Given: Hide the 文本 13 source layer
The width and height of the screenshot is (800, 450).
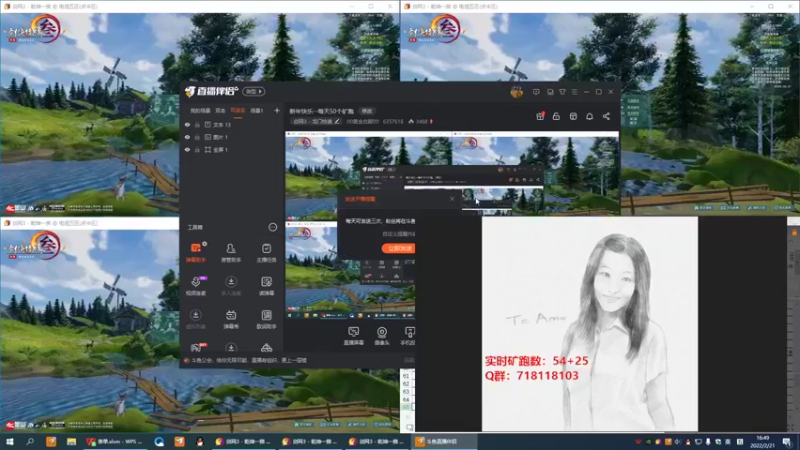Looking at the screenshot, I should coord(187,124).
